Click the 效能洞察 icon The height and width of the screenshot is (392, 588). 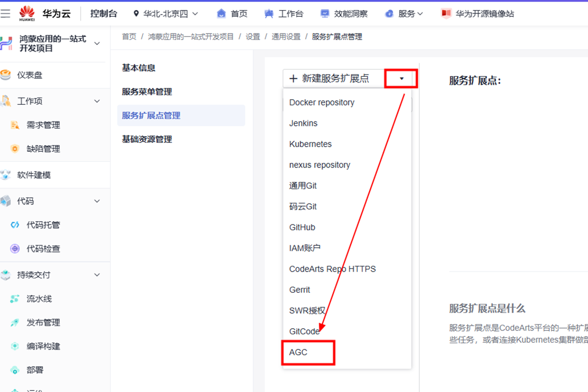(325, 14)
